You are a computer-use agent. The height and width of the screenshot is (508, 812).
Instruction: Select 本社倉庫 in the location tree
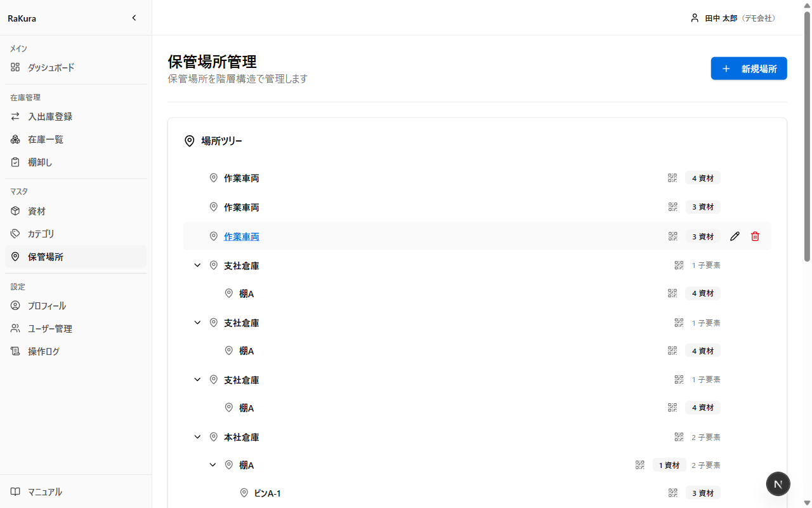pos(242,437)
